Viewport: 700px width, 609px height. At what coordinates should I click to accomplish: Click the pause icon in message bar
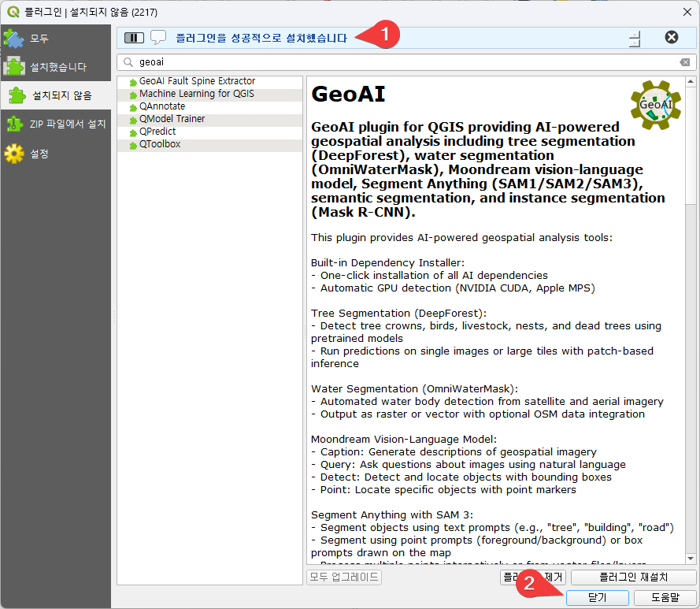(134, 37)
